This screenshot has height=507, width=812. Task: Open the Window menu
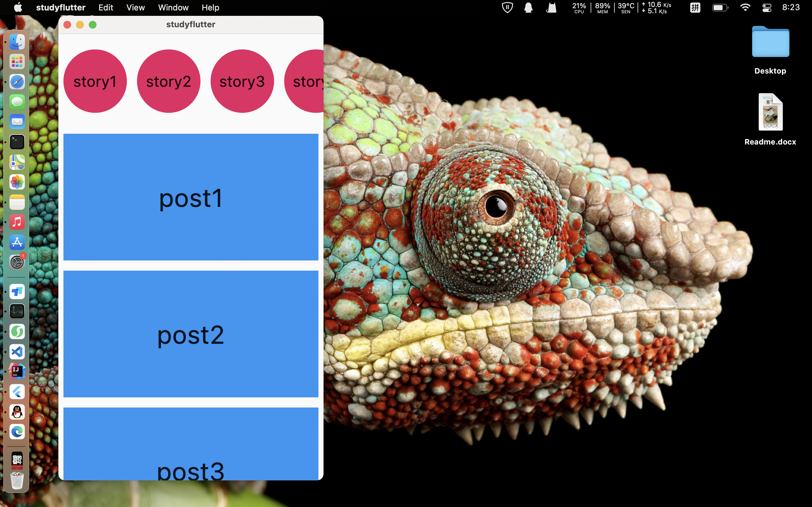click(173, 7)
